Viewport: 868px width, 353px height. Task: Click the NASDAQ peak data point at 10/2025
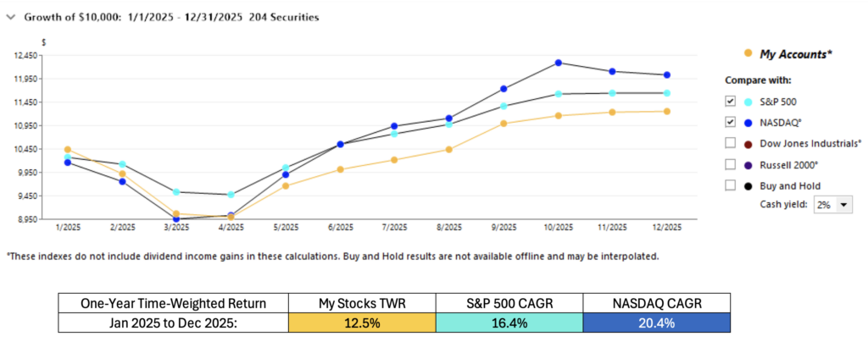pos(559,63)
